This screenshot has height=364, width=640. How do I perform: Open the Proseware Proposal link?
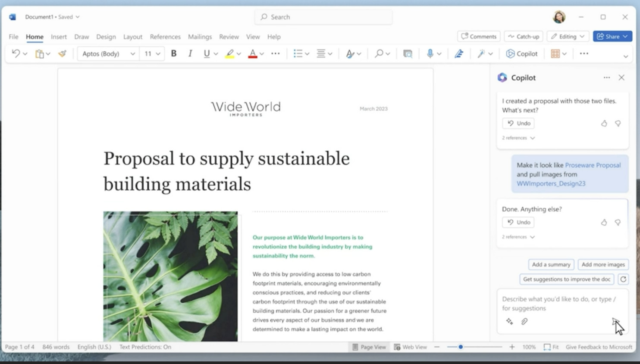pyautogui.click(x=593, y=165)
